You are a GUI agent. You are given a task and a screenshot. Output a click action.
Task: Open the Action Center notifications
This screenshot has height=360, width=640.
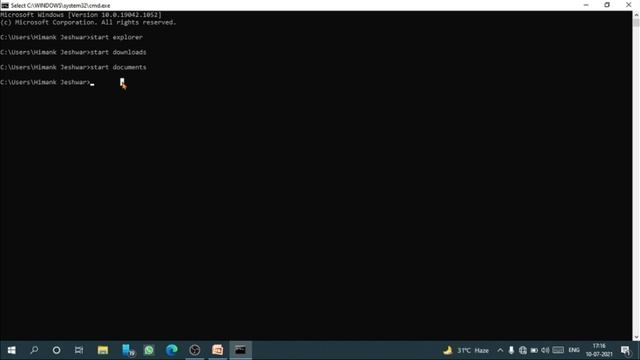[x=625, y=350]
